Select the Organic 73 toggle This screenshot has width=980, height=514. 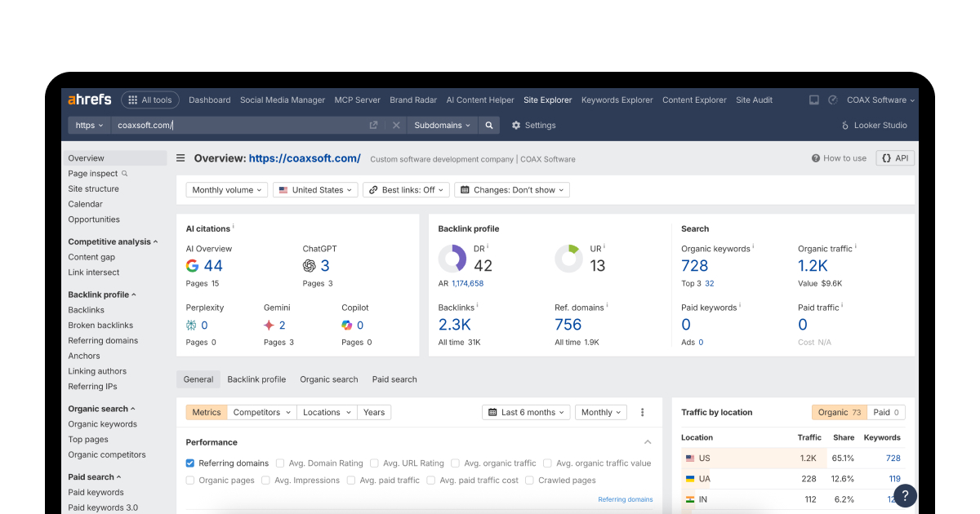[x=840, y=412]
